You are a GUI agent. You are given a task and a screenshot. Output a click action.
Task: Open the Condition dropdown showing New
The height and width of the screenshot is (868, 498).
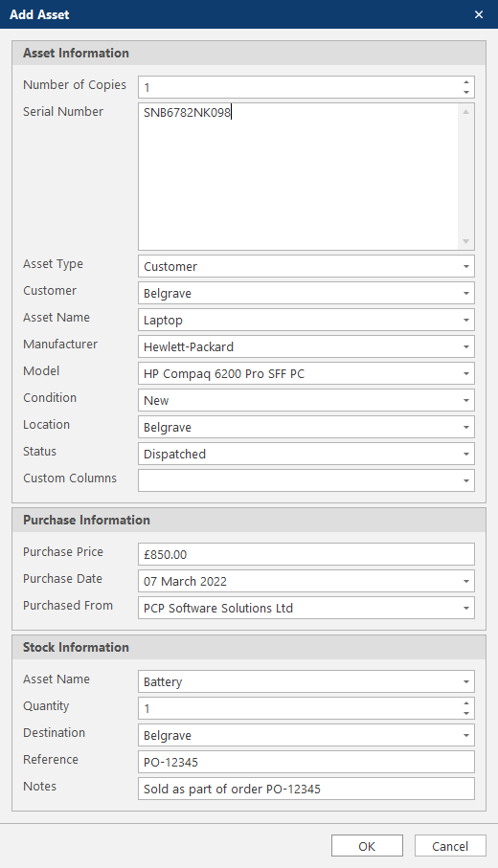[x=465, y=400]
